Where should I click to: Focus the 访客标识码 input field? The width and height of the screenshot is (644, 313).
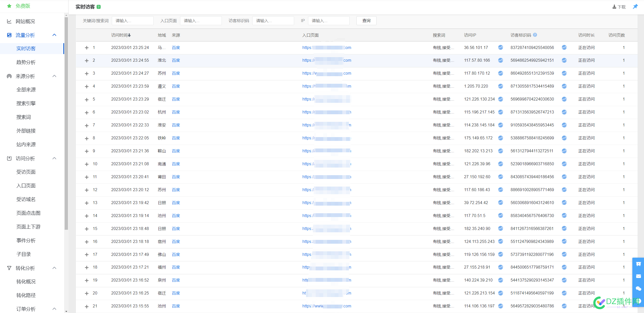(273, 21)
